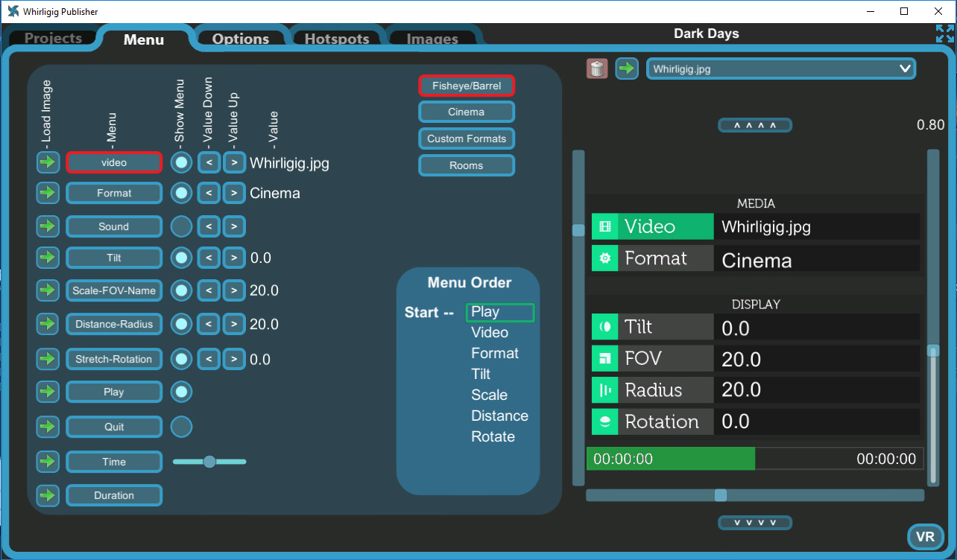Click the Duration menu button
The height and width of the screenshot is (560, 957).
click(x=114, y=495)
